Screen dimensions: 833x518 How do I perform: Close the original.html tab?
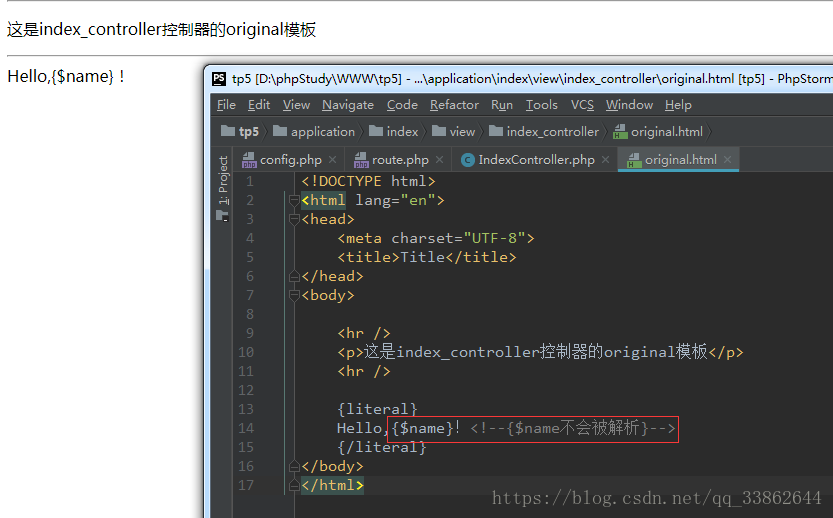[x=727, y=159]
